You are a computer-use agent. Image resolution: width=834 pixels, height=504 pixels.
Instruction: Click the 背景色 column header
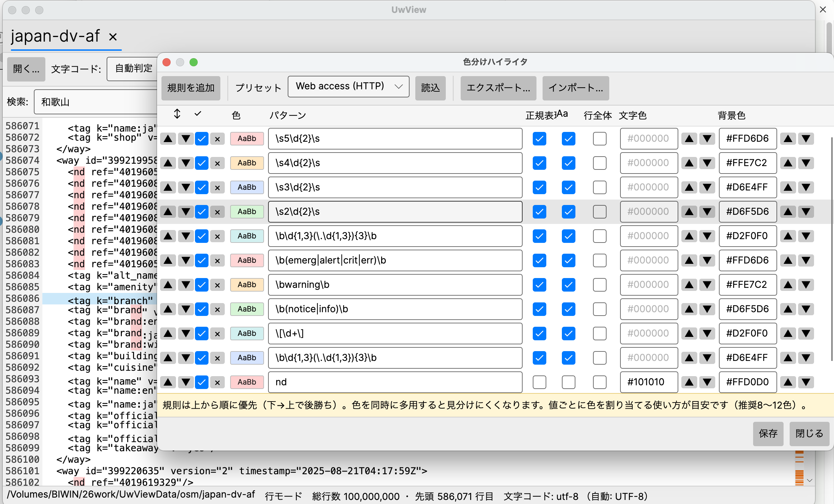click(x=731, y=115)
